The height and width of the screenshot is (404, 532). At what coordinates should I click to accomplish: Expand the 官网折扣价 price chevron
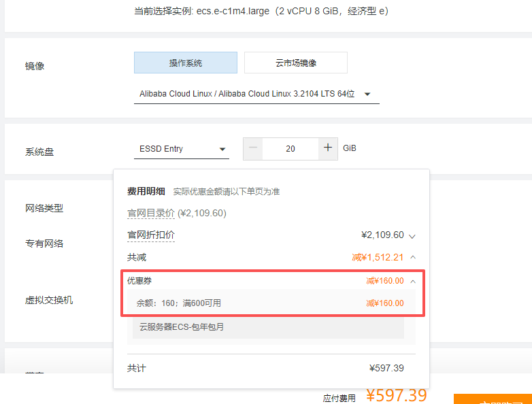tap(412, 235)
